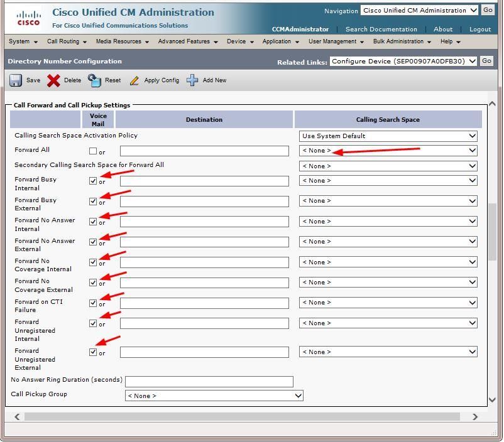Toggle Forward No Answer Internal voice mail
Image resolution: width=504 pixels, height=442 pixels.
tap(93, 222)
